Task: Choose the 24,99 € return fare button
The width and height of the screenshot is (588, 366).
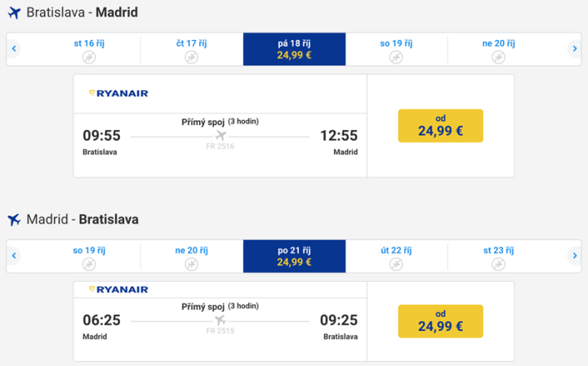Action: pos(440,321)
